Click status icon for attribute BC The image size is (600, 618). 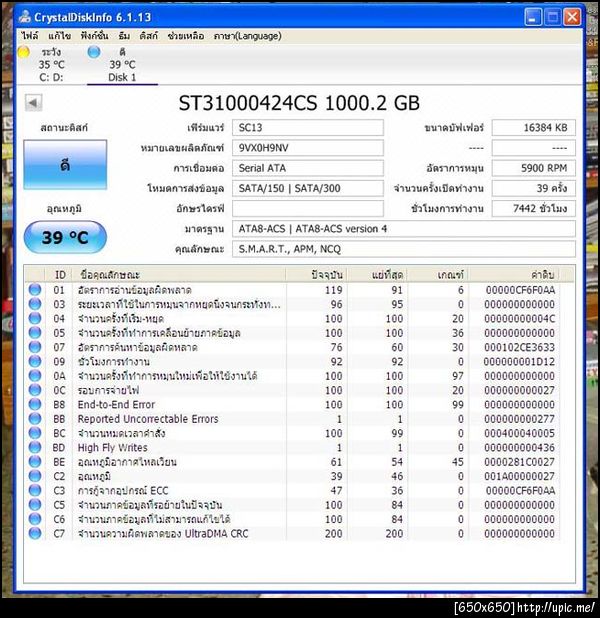click(x=35, y=433)
